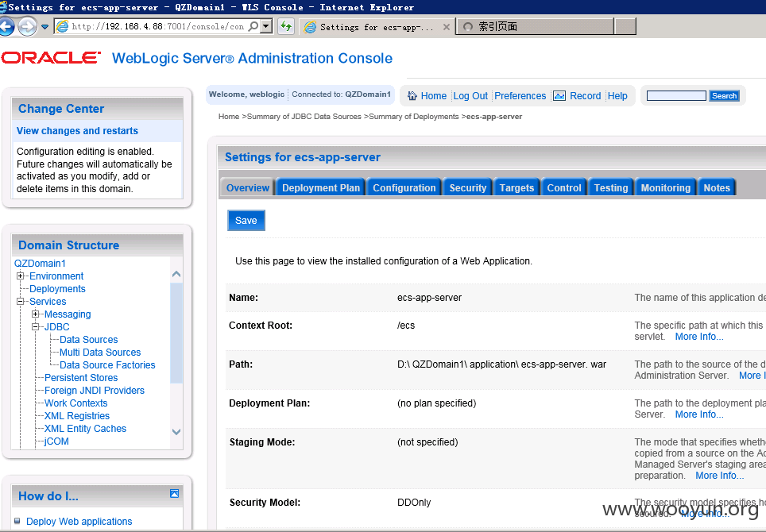766x532 pixels.
Task: Open Summary of JDBC Data Sources breadcrumb
Action: pos(304,117)
